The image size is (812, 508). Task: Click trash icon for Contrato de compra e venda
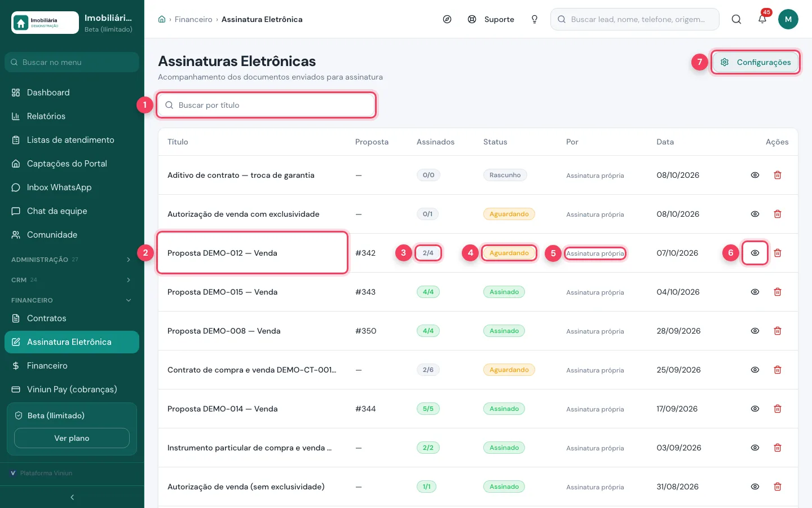tap(778, 370)
